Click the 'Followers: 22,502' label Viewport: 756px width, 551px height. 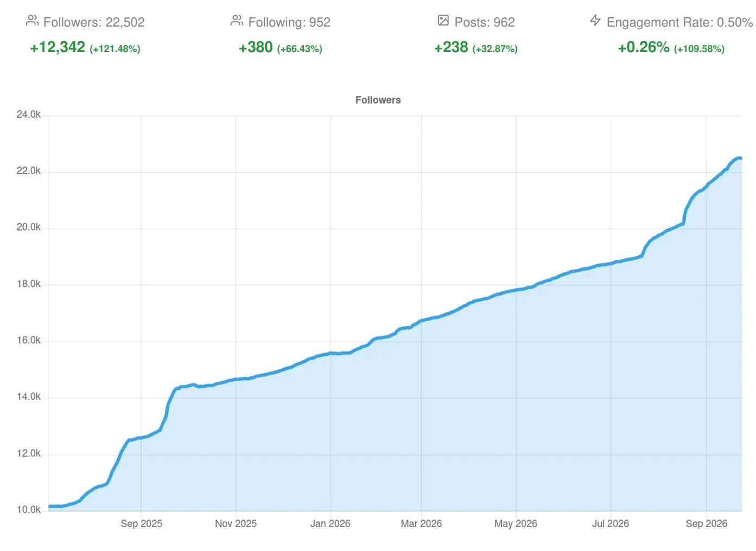pos(94,22)
